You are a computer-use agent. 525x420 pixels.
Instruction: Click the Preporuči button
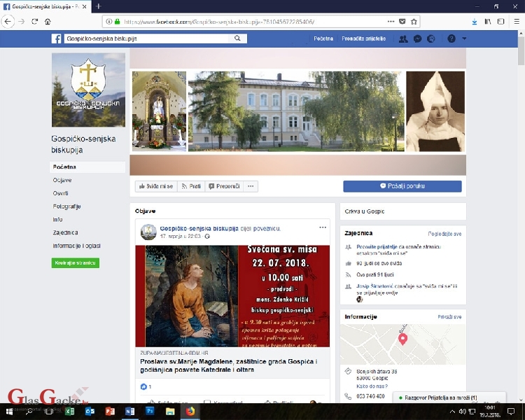[224, 186]
